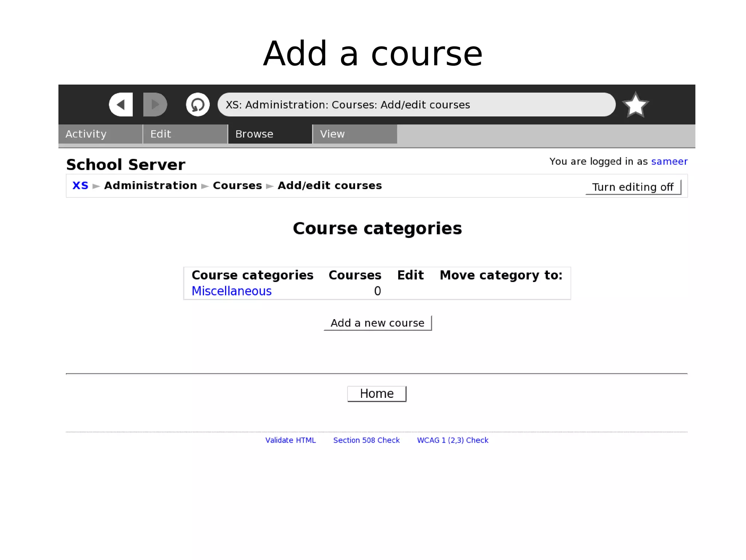Click the Edit column header

[411, 275]
